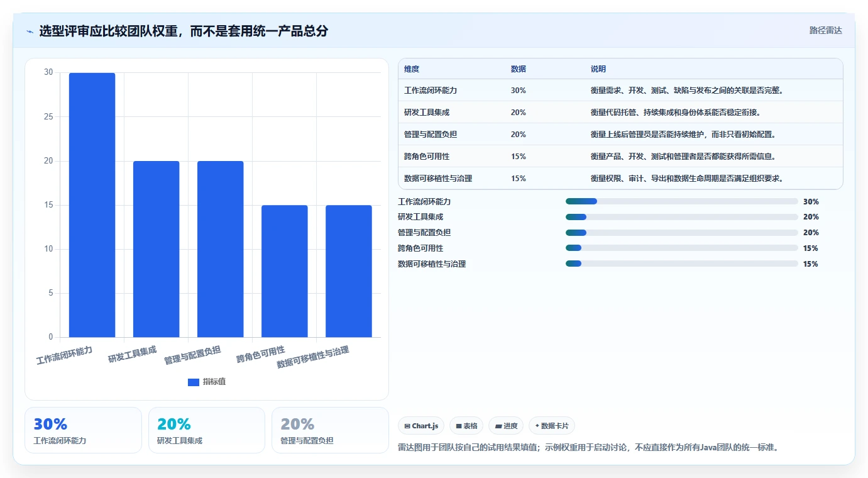Open the 20% 研发工具集成 stat card

[207, 430]
